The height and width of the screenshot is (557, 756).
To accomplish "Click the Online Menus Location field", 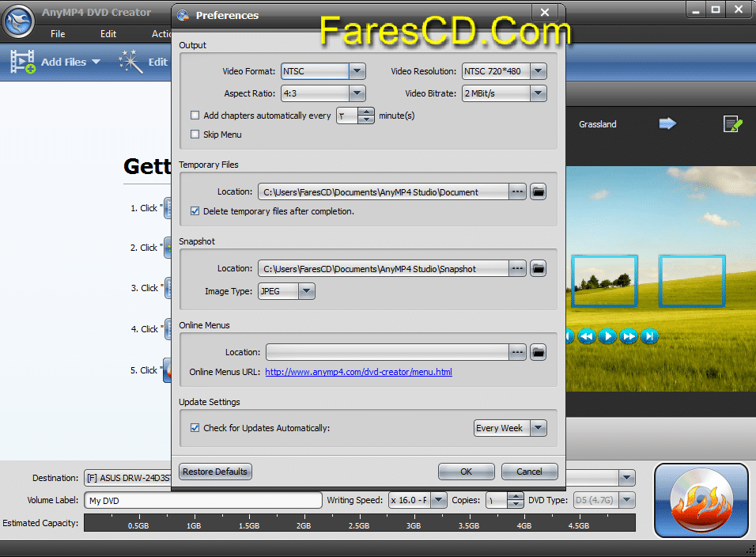I will 387,353.
